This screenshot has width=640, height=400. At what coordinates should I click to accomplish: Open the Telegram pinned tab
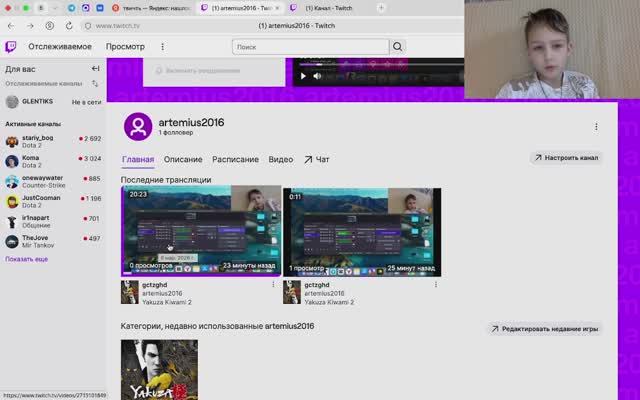pos(71,8)
